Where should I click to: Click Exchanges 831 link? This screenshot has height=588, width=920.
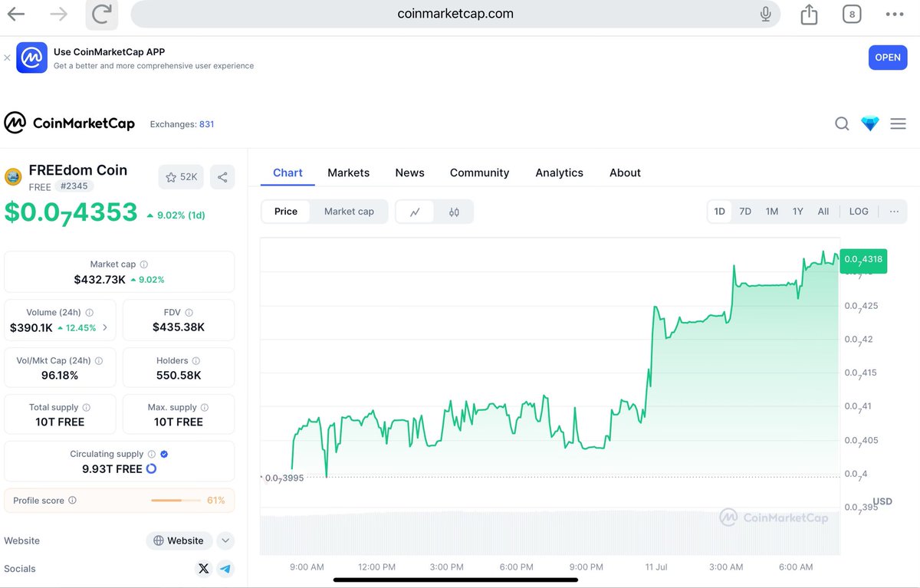[182, 124]
